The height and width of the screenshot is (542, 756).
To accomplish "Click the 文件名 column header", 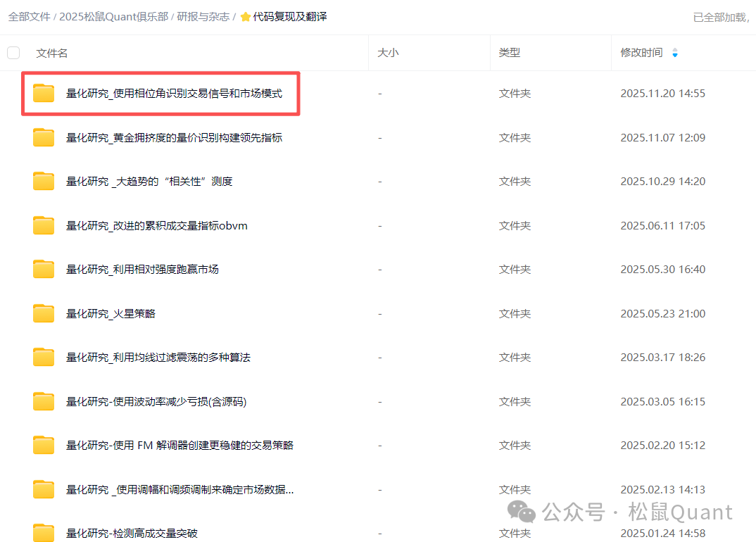I will 51,52.
